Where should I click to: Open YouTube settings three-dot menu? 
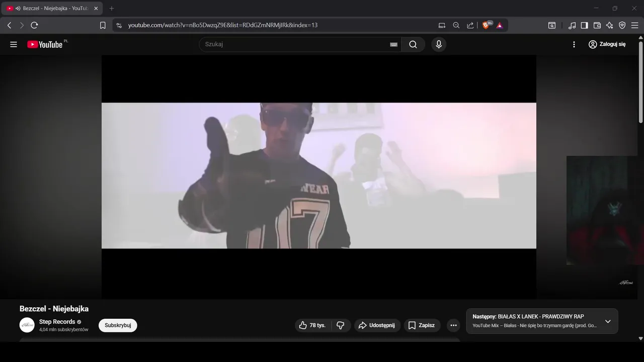tap(574, 44)
